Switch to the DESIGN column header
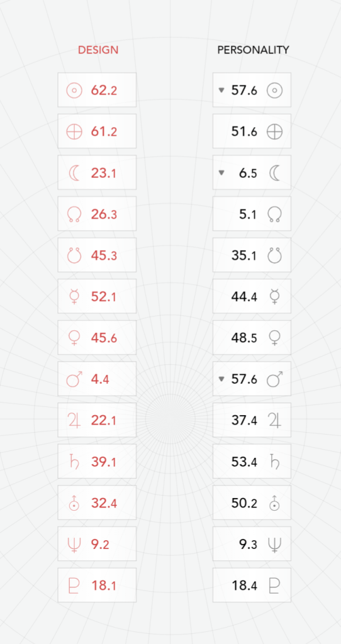The height and width of the screenshot is (644, 341). pos(98,50)
